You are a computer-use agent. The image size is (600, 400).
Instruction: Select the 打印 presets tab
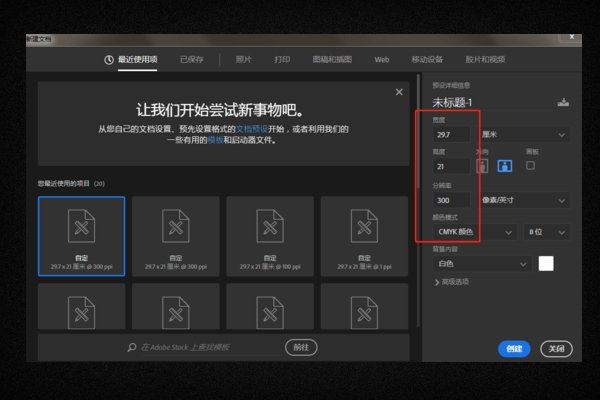click(x=282, y=59)
